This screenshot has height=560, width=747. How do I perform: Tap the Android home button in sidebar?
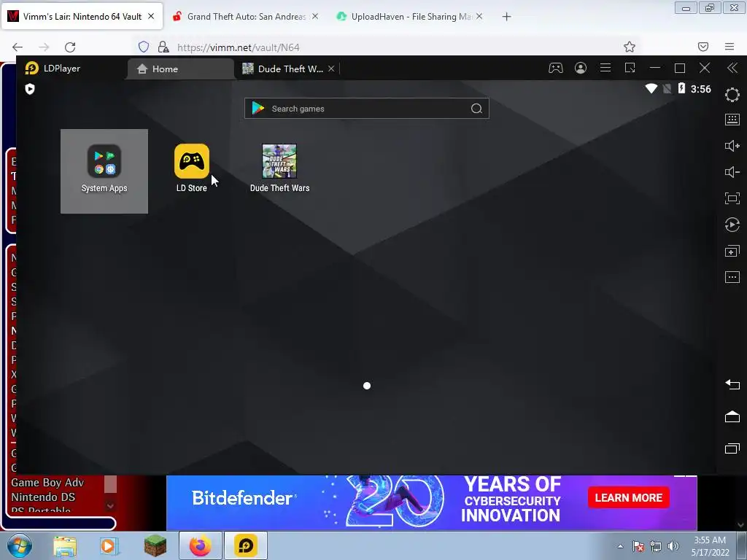coord(732,416)
